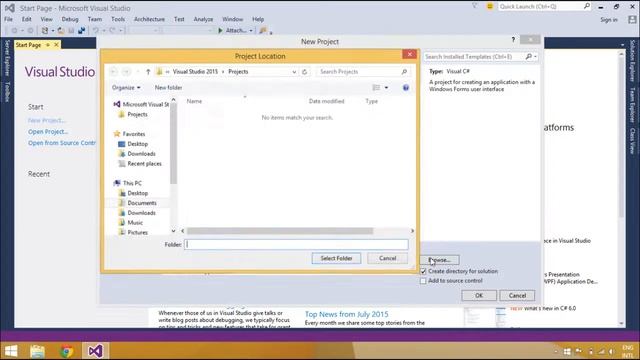Image resolution: width=640 pixels, height=360 pixels.
Task: Toggle Create directory for solution checkbox
Action: tap(423, 271)
